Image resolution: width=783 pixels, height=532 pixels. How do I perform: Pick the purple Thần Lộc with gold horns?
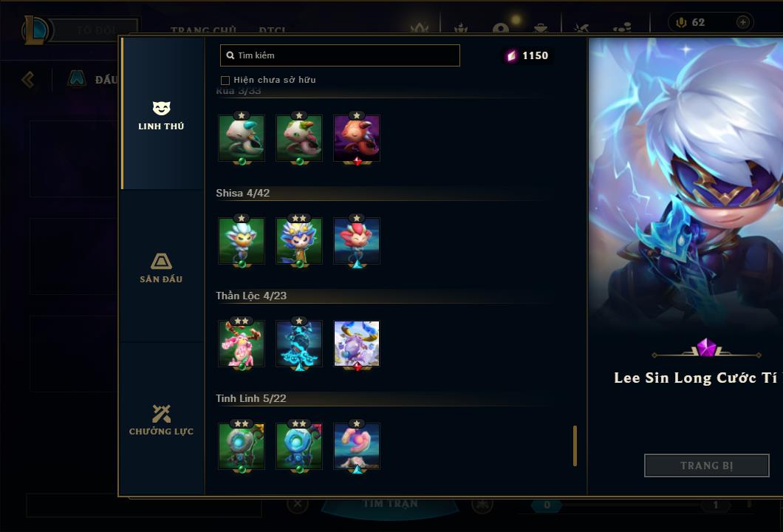(357, 344)
